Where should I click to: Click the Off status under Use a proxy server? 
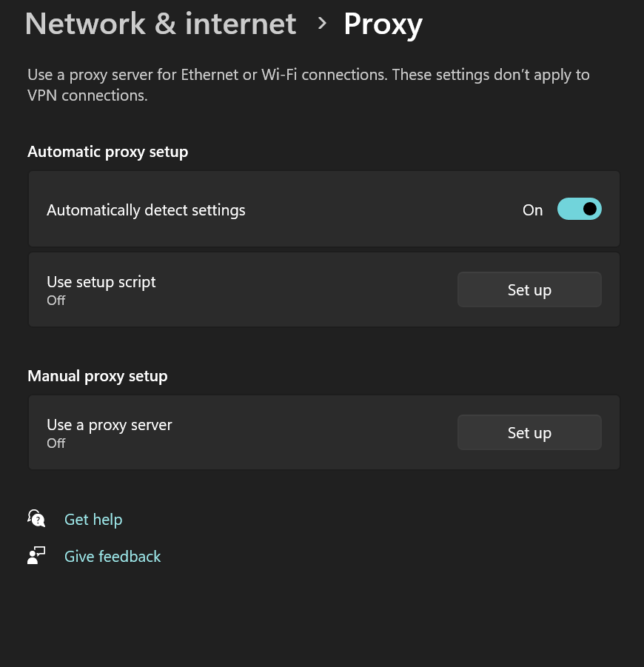(56, 443)
